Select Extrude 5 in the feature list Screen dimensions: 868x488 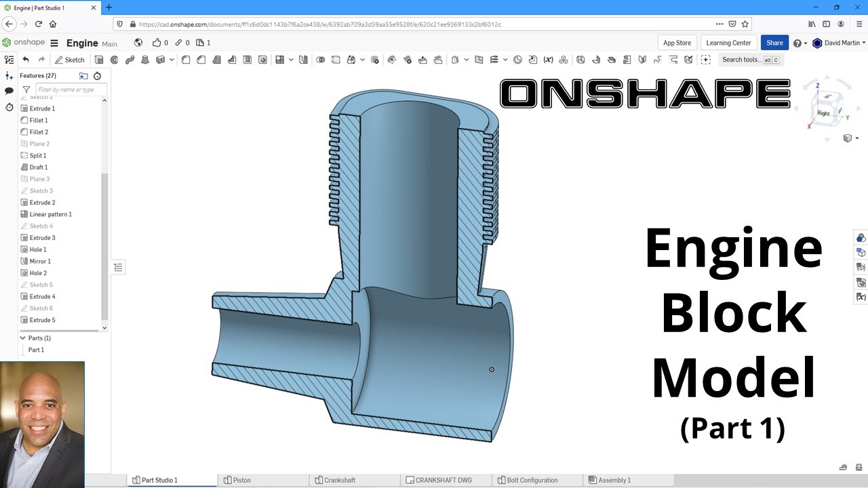[x=42, y=320]
